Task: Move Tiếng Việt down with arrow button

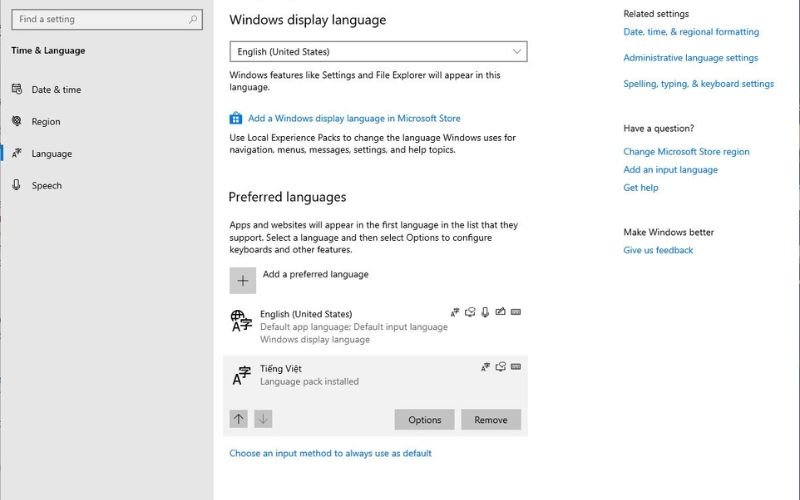Action: click(263, 419)
